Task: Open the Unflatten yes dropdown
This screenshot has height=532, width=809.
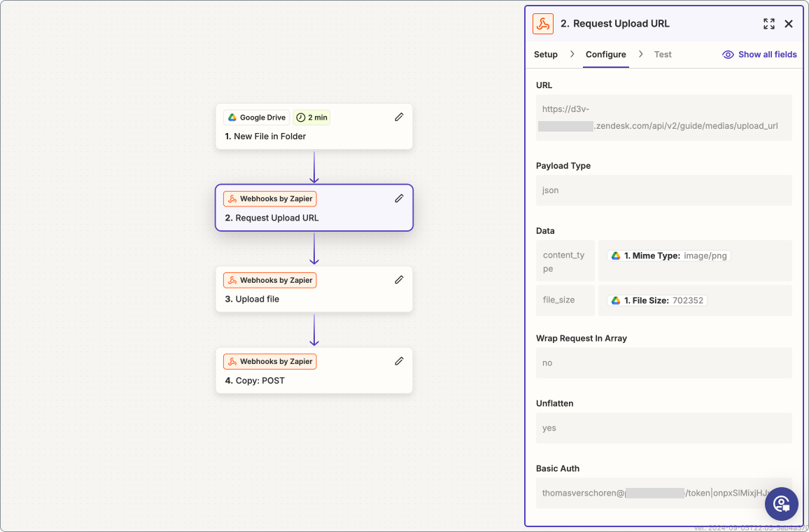Action: (663, 428)
